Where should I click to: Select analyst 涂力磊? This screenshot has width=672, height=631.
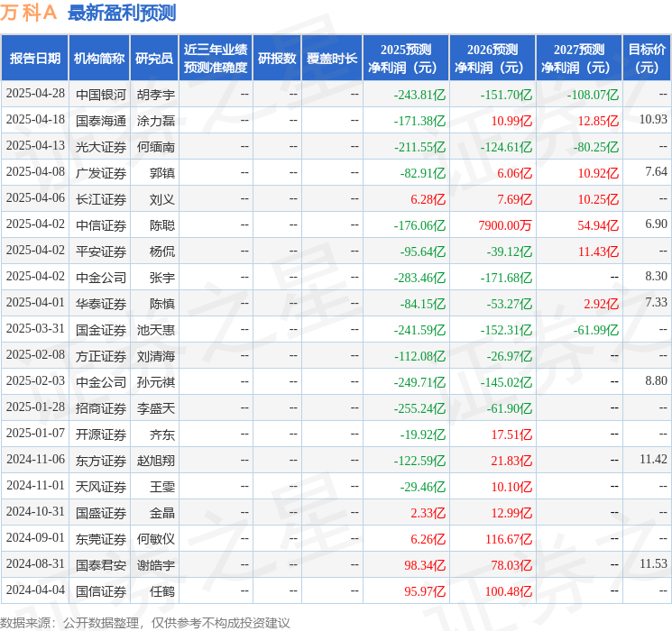(155, 121)
